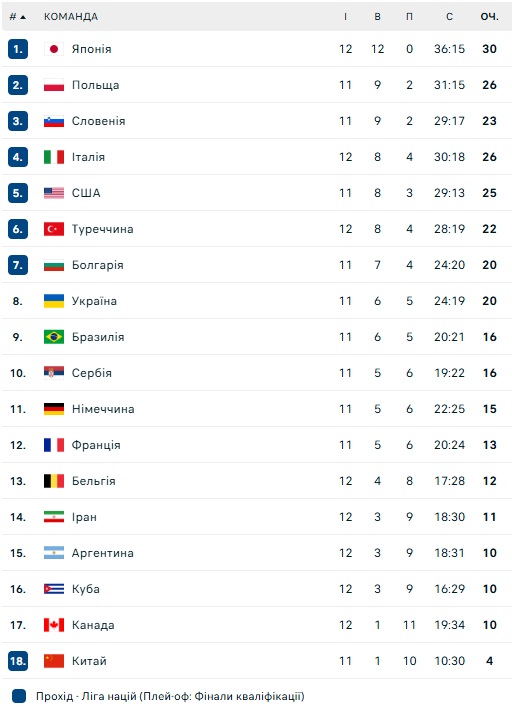
Task: Open the Німеччина team link
Action: point(103,409)
